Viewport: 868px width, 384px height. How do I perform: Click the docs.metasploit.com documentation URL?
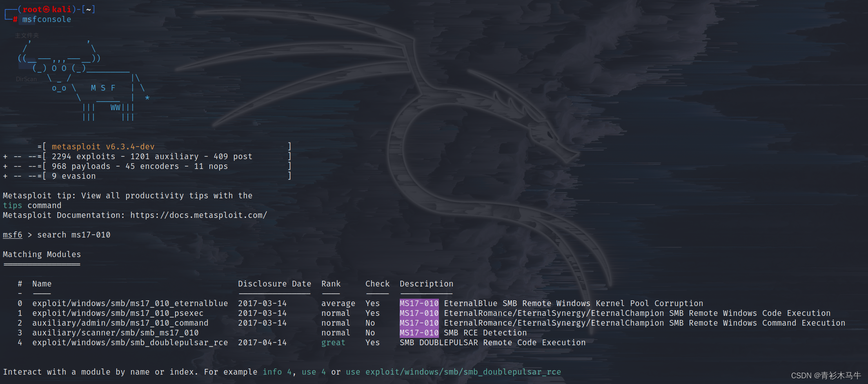point(198,215)
